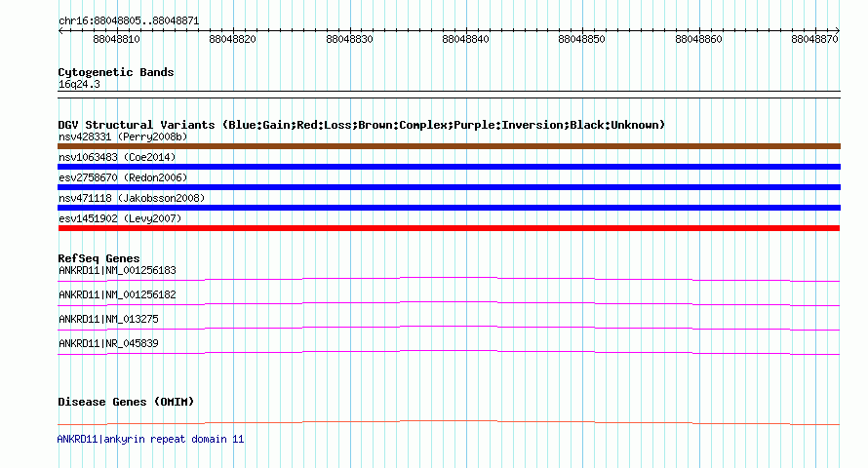Click the magenta NM_001256183 transcript line
Viewport: 868px width, 468px height.
449,279
